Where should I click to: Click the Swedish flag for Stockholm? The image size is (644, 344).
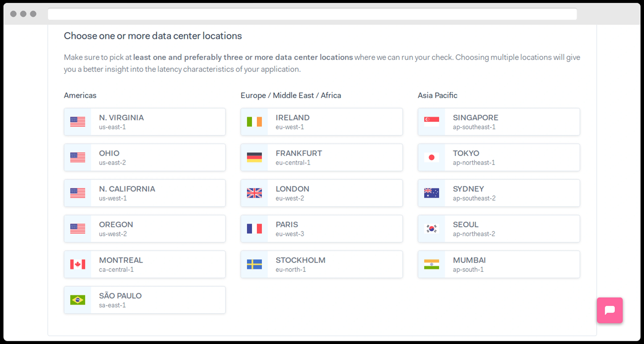coord(254,264)
